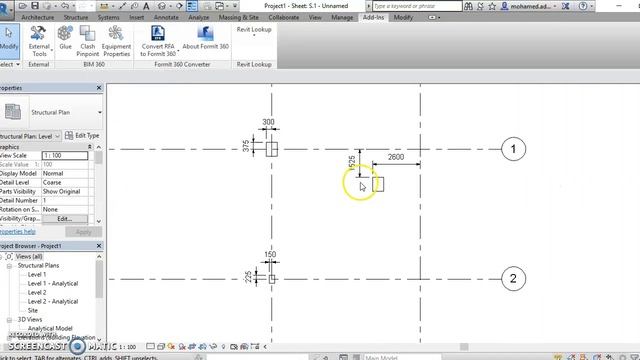Click the Glue tool in BIM 360 panel
This screenshot has width=640, height=360.
(x=65, y=38)
